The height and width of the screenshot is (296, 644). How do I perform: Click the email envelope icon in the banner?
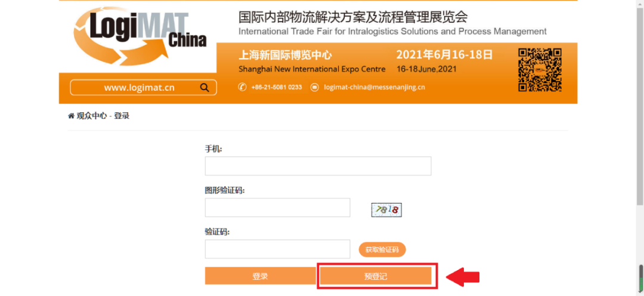(x=315, y=87)
